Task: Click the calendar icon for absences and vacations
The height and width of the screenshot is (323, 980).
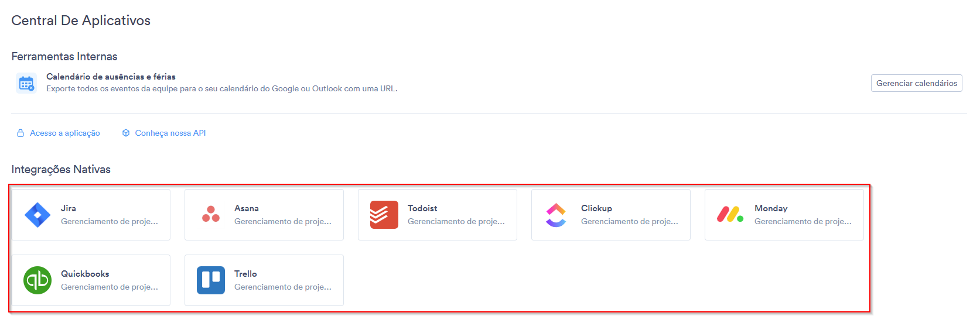Action: click(26, 84)
